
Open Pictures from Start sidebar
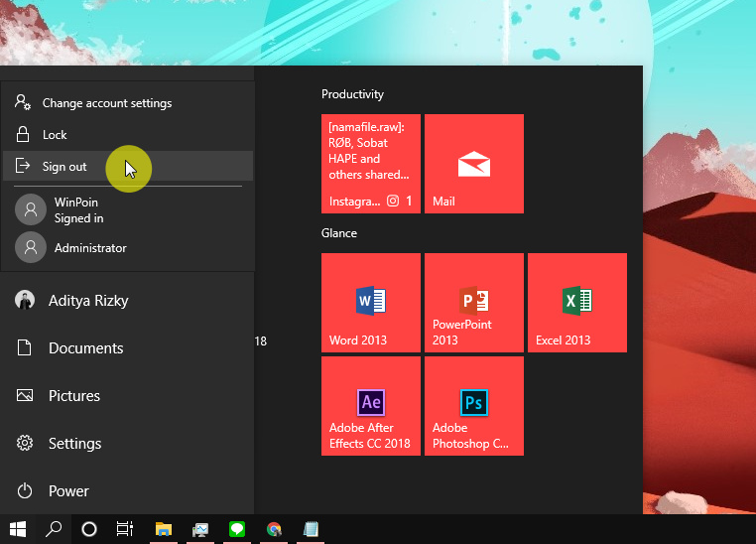click(127, 395)
